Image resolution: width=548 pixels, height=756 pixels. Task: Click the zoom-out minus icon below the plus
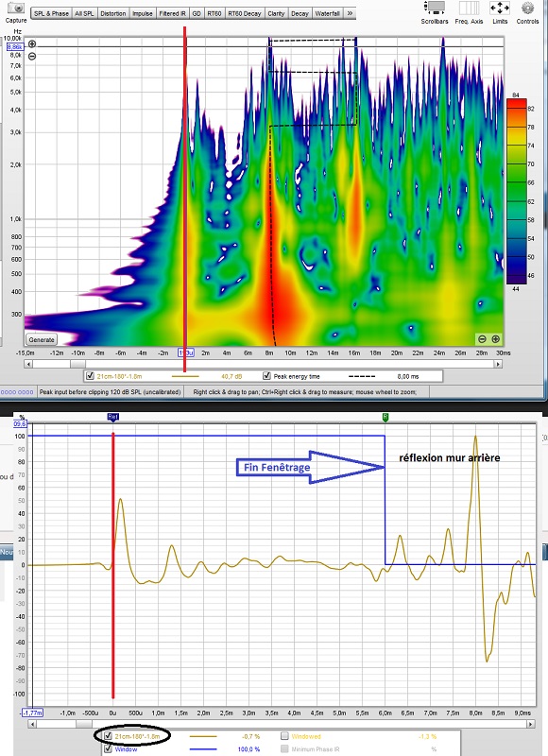pyautogui.click(x=32, y=56)
